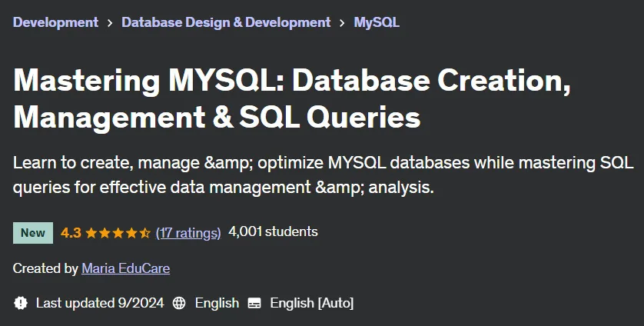644x326 pixels.
Task: Click the 4,001 students text
Action: tap(273, 232)
